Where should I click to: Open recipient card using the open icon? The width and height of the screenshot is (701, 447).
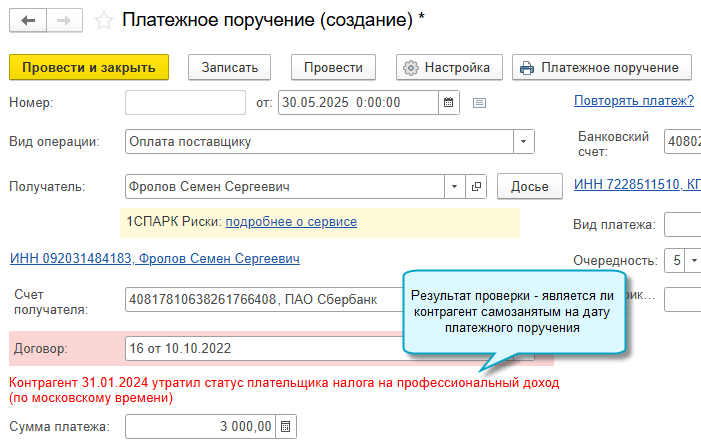pyautogui.click(x=476, y=187)
